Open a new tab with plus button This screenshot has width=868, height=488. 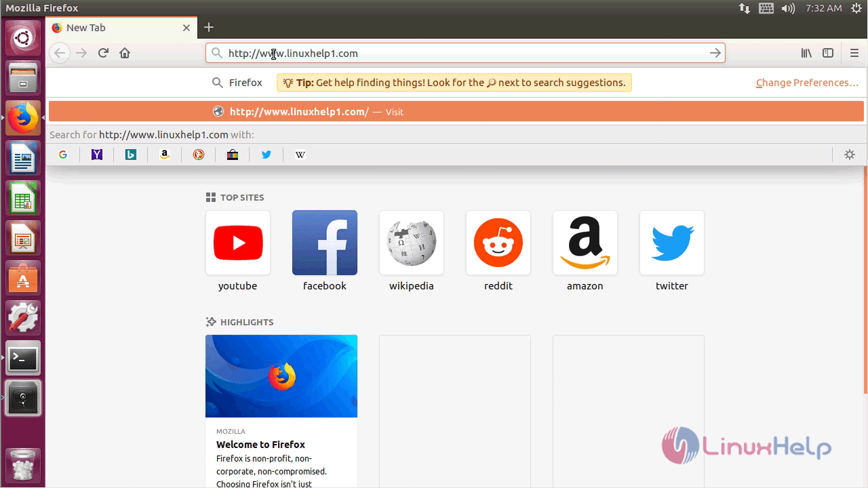point(209,27)
